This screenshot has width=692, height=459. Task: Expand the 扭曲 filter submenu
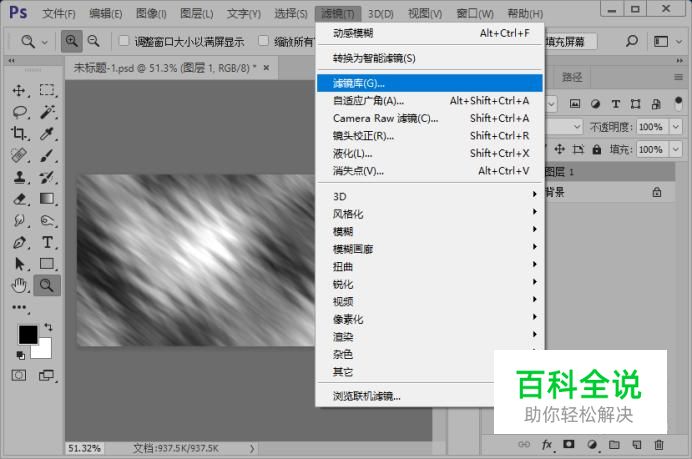point(430,266)
